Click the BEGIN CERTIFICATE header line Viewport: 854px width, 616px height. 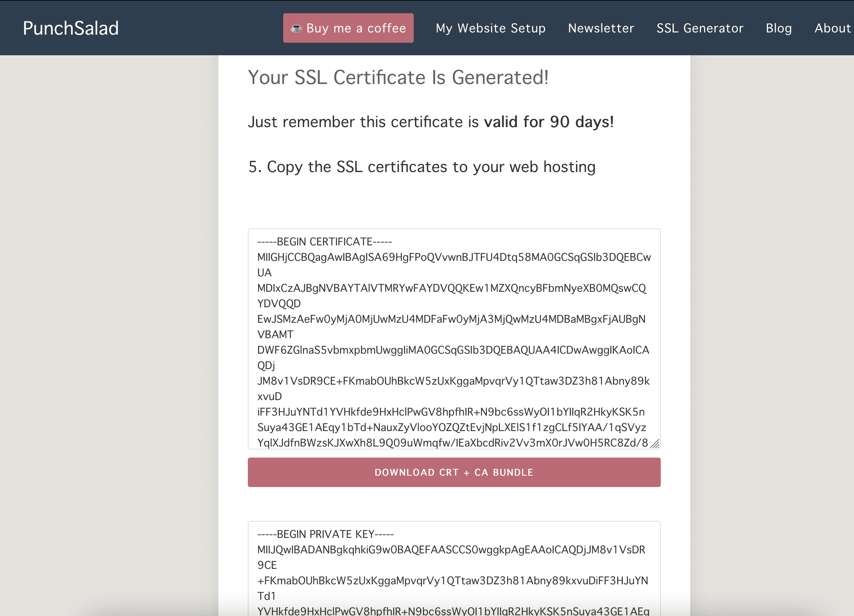(x=324, y=242)
